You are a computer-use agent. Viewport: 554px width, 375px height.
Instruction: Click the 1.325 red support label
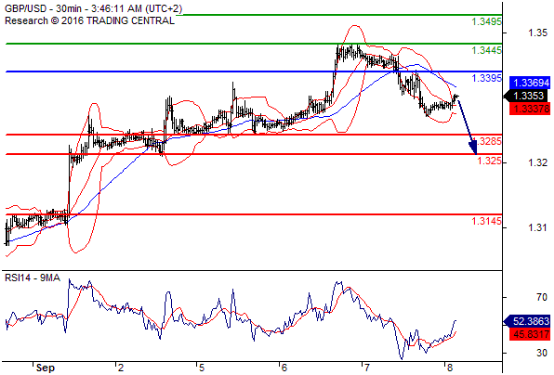[x=489, y=161]
